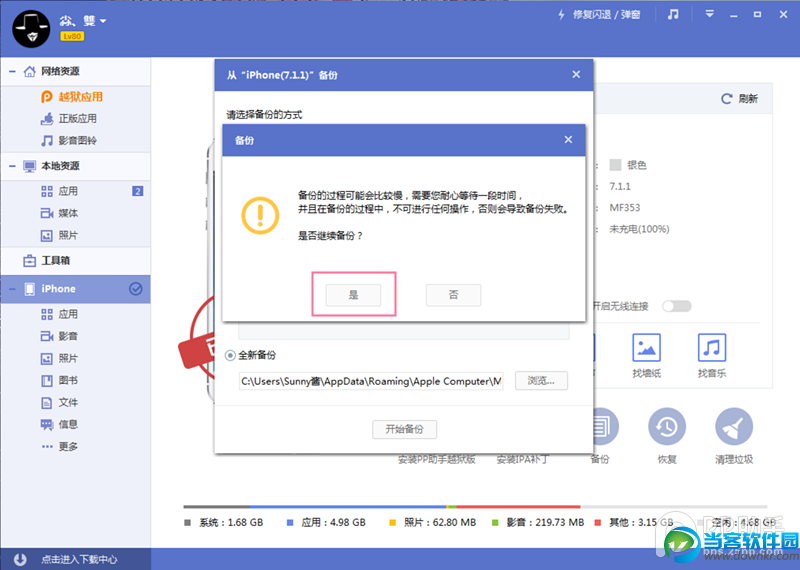Open local 照片 under 本地资源
The height and width of the screenshot is (570, 800).
click(x=68, y=235)
